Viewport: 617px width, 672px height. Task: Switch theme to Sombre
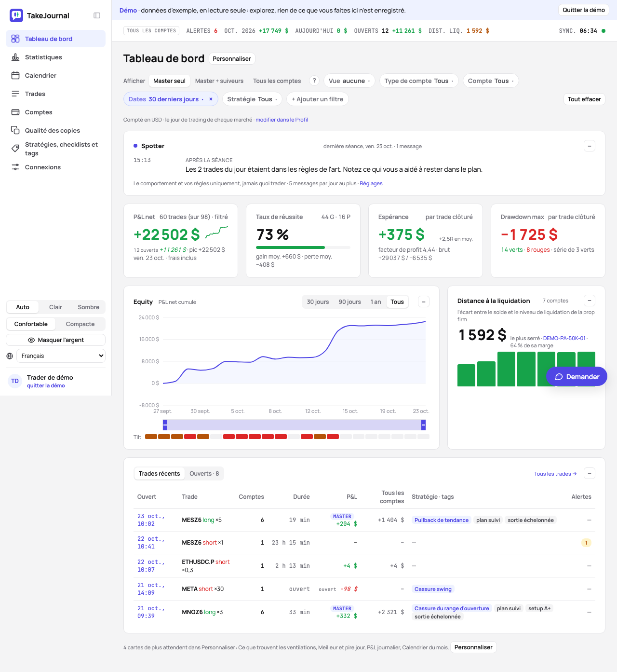pyautogui.click(x=89, y=307)
